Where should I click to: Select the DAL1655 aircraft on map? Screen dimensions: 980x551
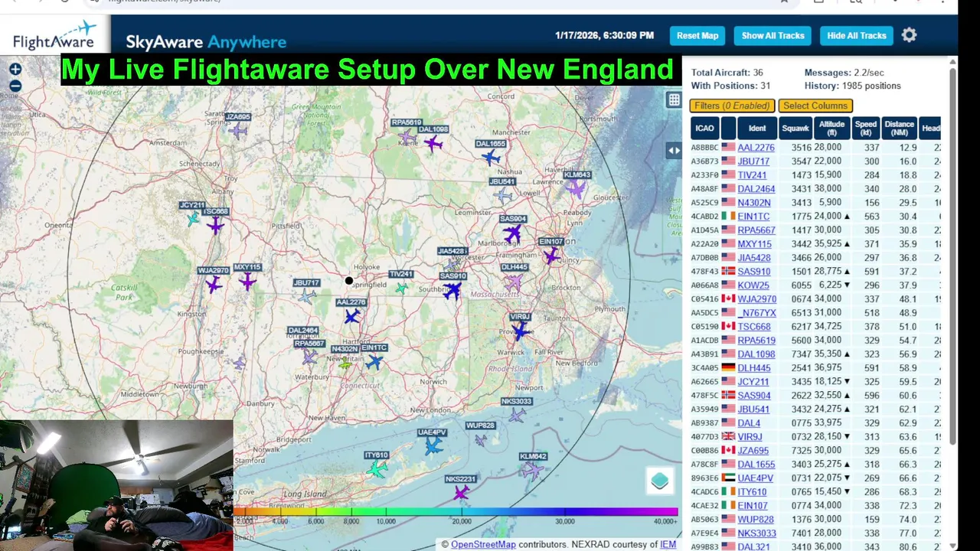491,158
